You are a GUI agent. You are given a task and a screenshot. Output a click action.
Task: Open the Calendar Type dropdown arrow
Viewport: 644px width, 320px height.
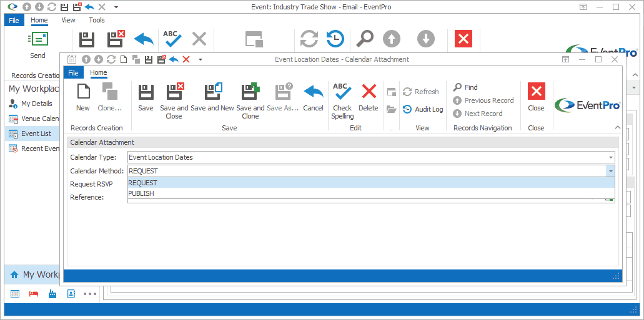(611, 157)
